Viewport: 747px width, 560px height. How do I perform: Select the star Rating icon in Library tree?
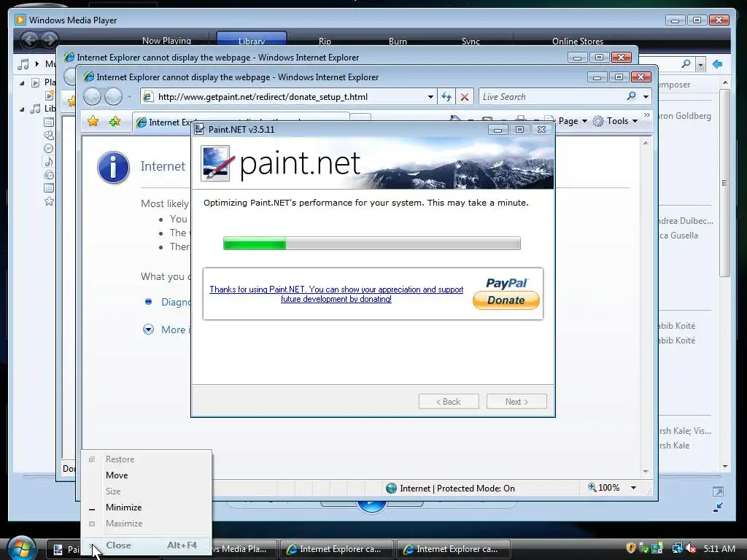[49, 201]
